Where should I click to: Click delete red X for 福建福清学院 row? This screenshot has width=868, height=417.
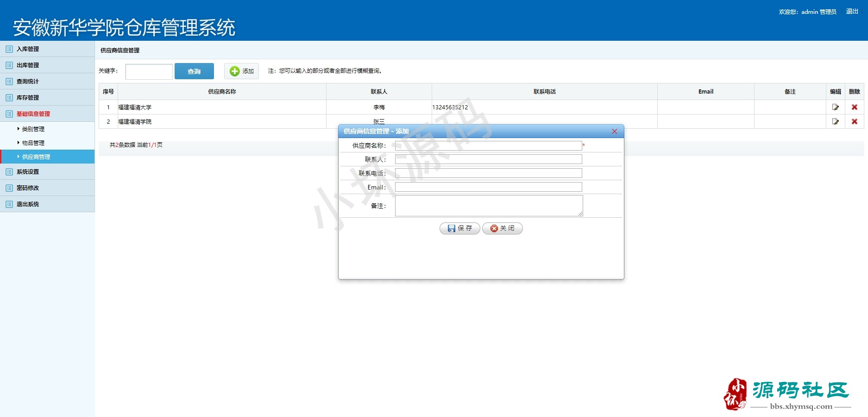click(x=854, y=121)
